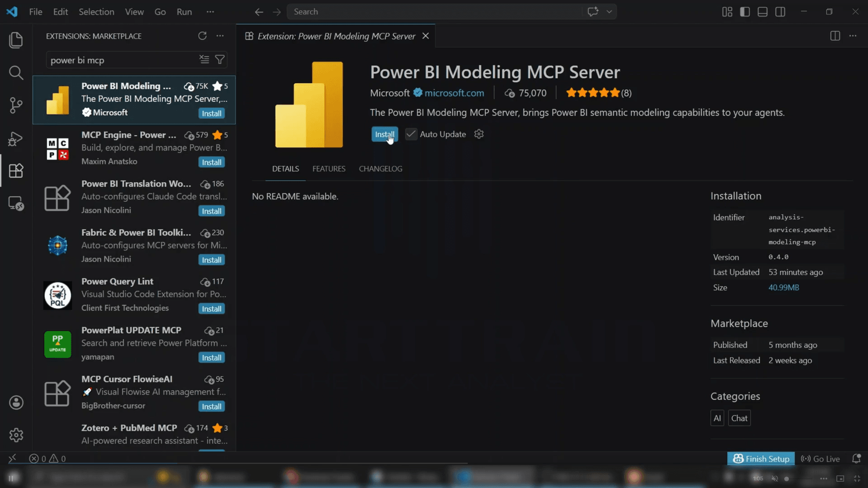868x488 pixels.
Task: Open the extensions filter funnel
Action: click(x=220, y=60)
